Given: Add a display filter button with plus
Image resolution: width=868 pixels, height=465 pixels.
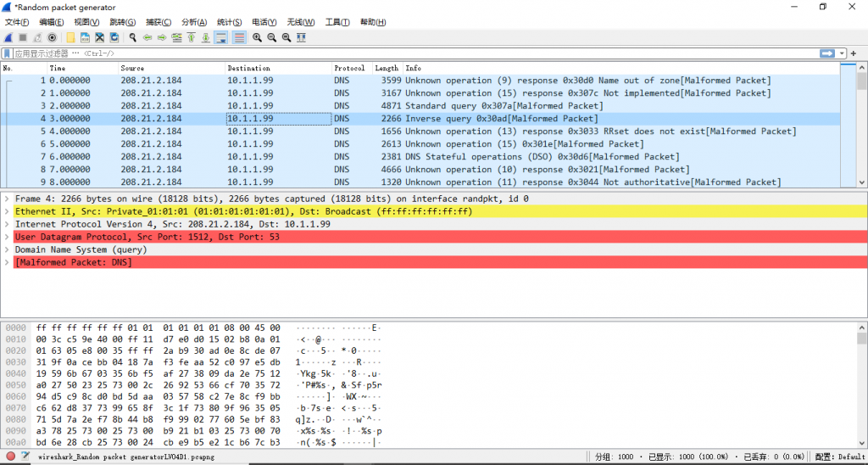Looking at the screenshot, I should point(854,53).
